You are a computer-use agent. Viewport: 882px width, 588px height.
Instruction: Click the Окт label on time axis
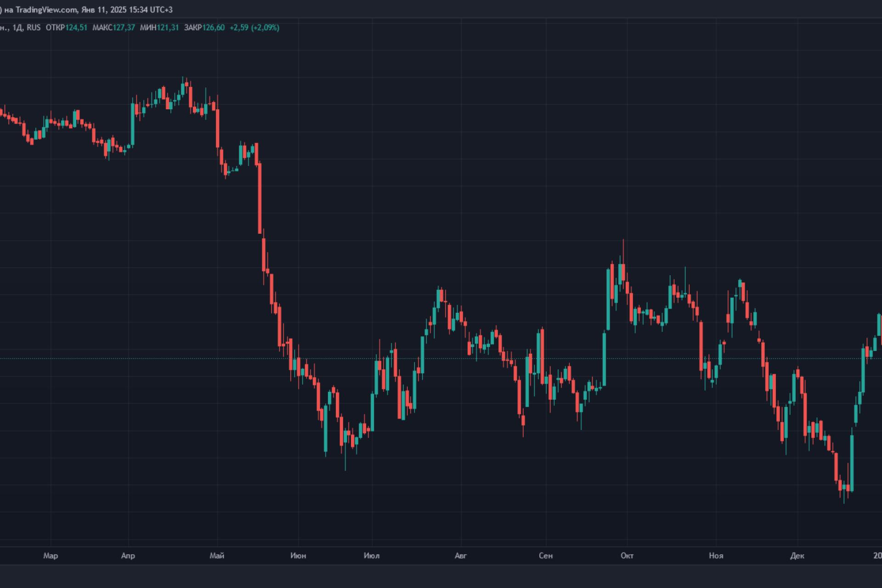tap(627, 556)
